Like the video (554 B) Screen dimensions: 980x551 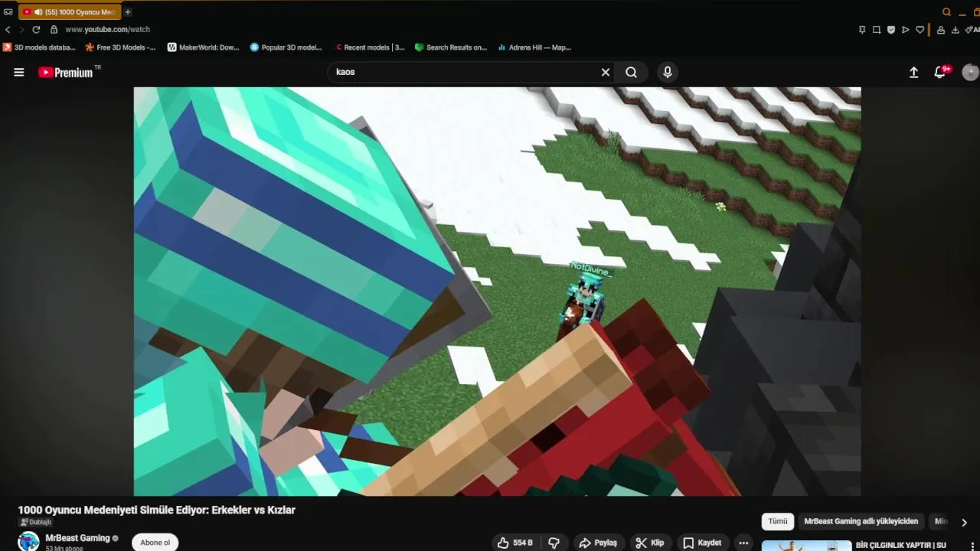[x=514, y=543]
